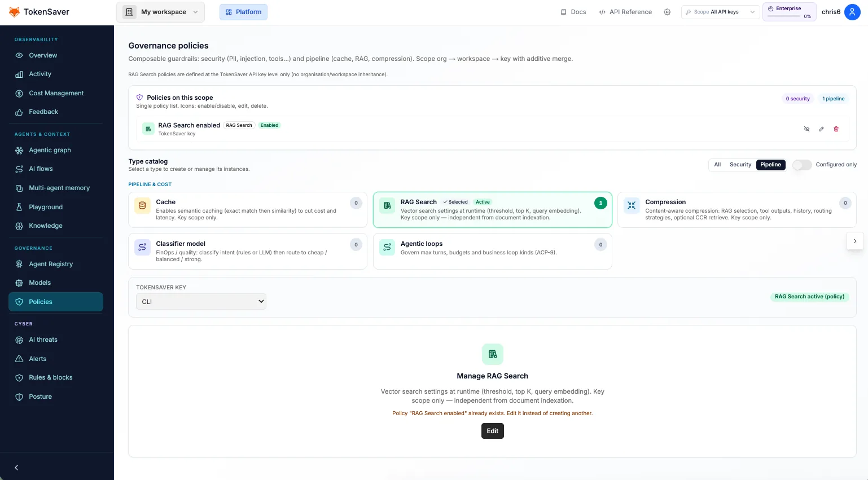Click the TokenSaver fox logo
Image resolution: width=868 pixels, height=480 pixels.
coord(14,12)
